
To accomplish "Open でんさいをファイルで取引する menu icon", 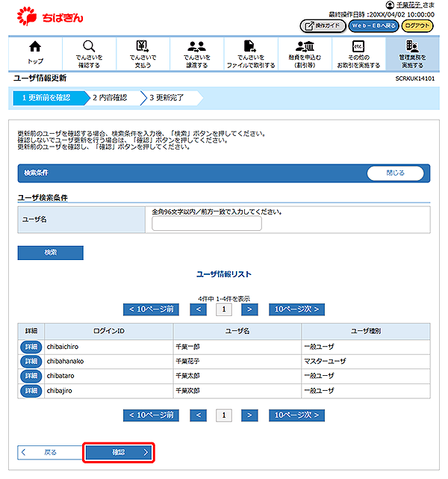I will click(x=250, y=53).
